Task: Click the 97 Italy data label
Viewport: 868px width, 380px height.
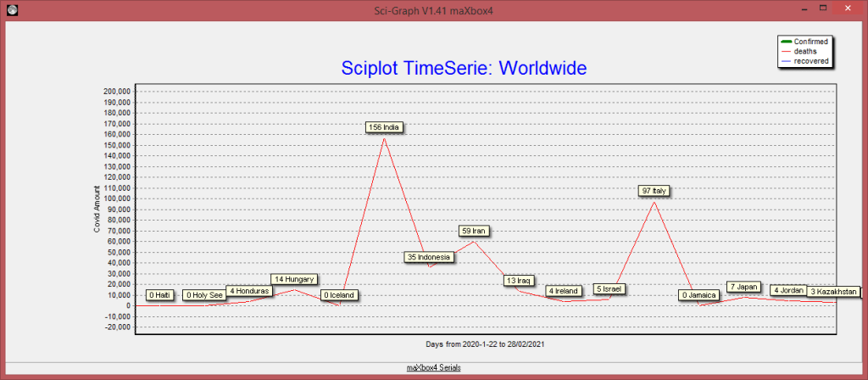Action: (654, 192)
